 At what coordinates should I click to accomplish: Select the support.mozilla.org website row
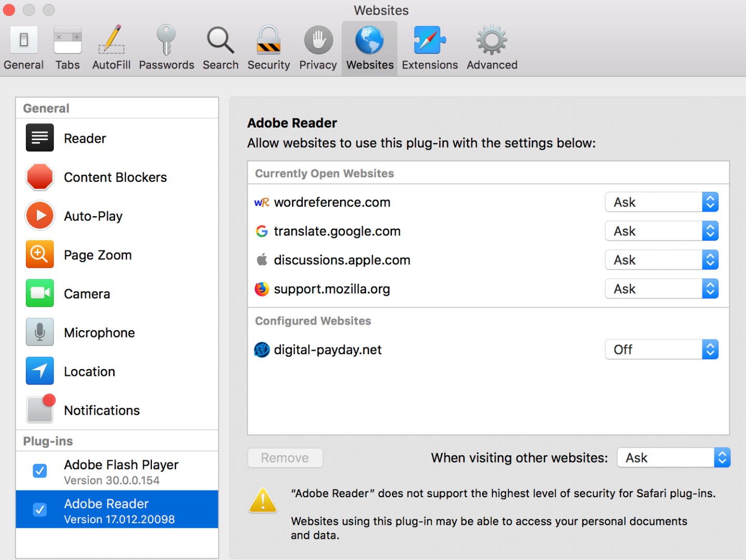tap(488, 289)
